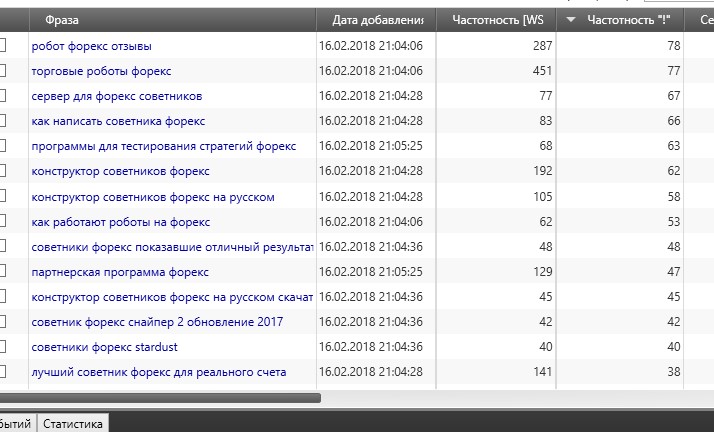Select 'программы для тестирования стратегий форекс' phrase

click(x=163, y=146)
